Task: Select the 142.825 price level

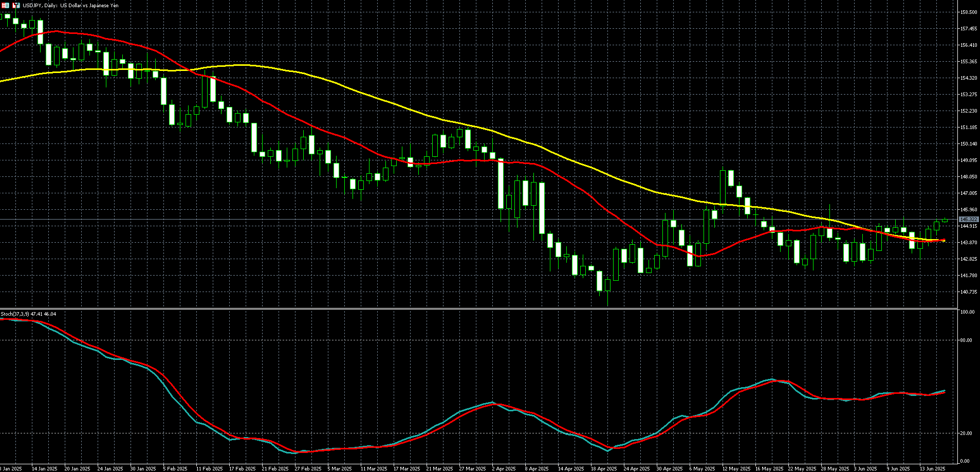Action: click(969, 259)
